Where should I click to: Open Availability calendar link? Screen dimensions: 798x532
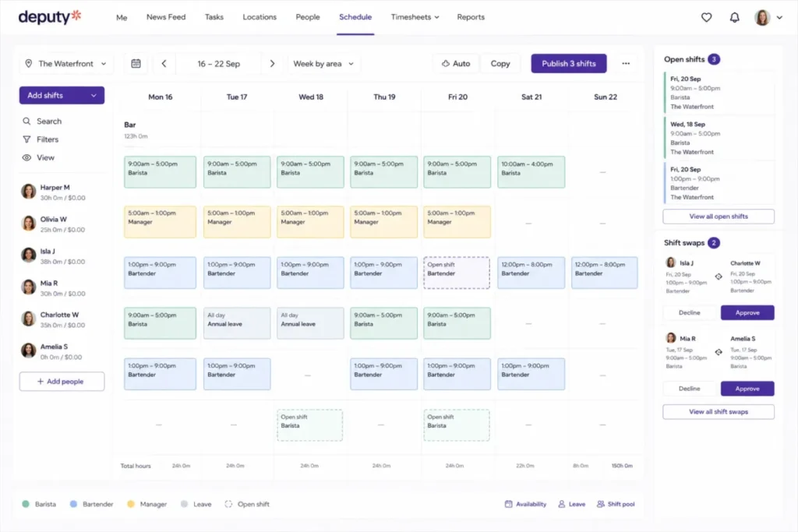coord(525,504)
